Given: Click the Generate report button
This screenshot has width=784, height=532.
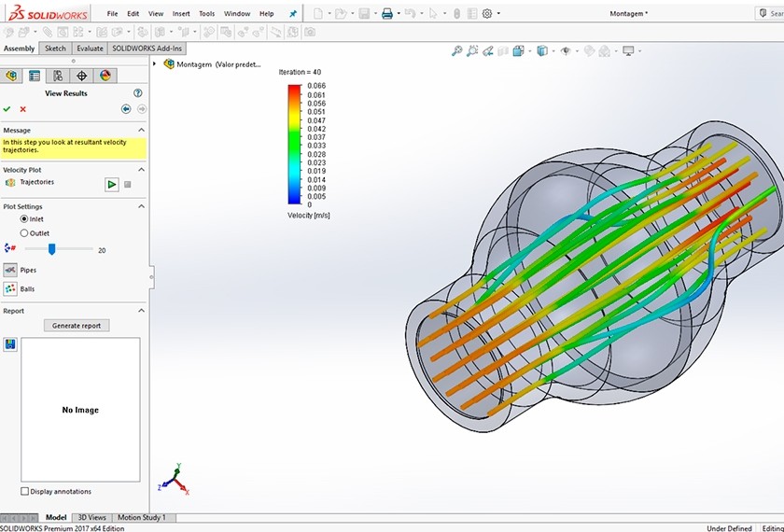Looking at the screenshot, I should pos(77,326).
